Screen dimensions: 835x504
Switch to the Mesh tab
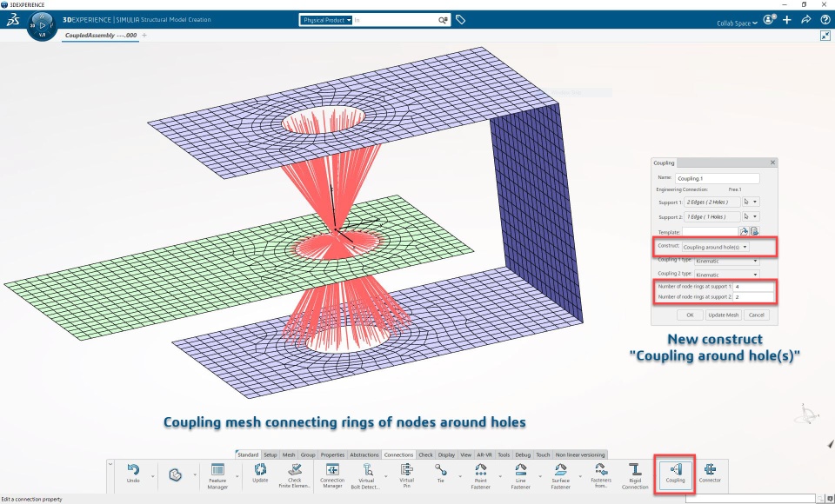pos(289,455)
